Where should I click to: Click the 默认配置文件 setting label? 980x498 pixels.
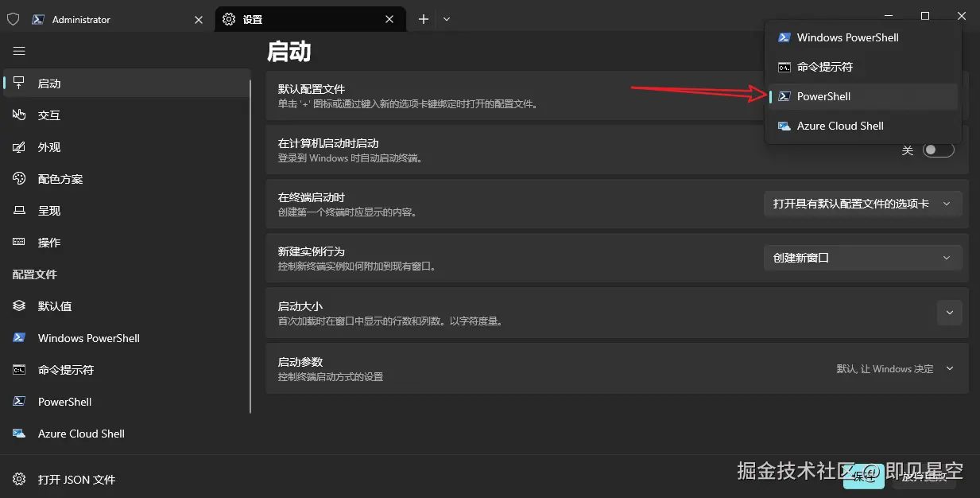click(312, 89)
